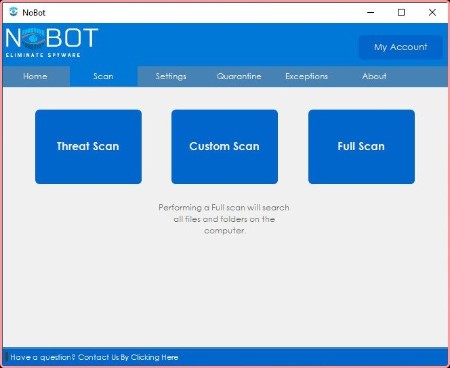Click the Full scan description text
The height and width of the screenshot is (368, 450).
click(224, 219)
